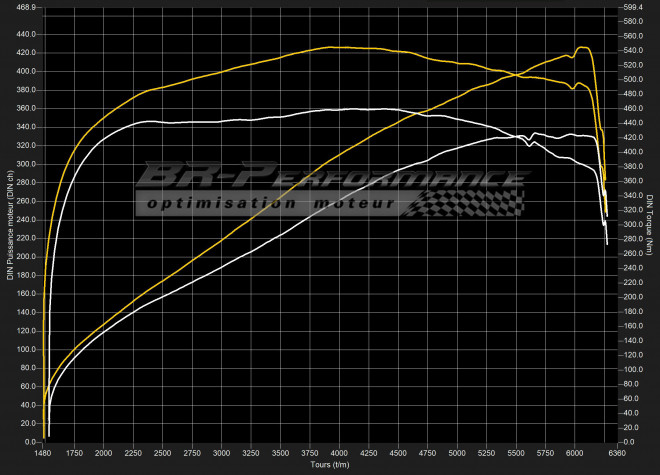Click the 5000 tick label on x-axis
Image resolution: width=660 pixels, height=475 pixels.
[457, 453]
